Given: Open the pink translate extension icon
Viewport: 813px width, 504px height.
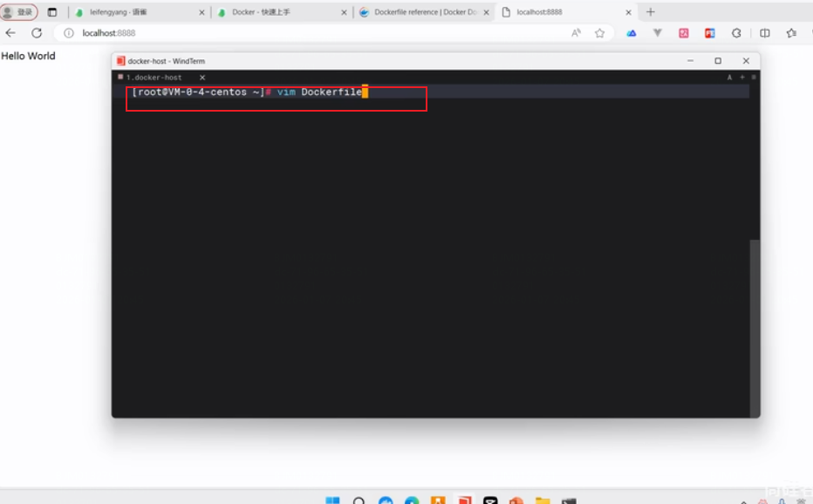Looking at the screenshot, I should pyautogui.click(x=684, y=32).
